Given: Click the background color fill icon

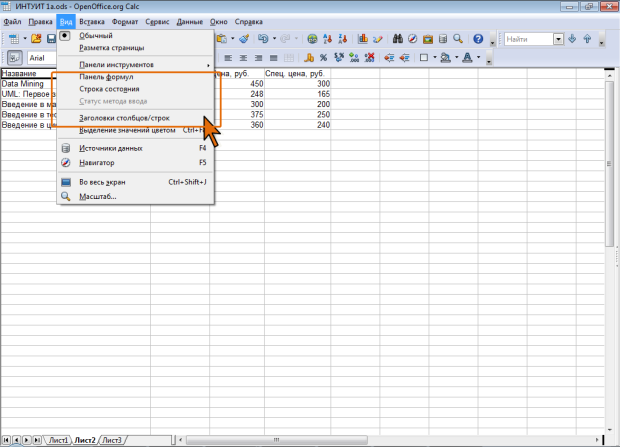Looking at the screenshot, I should (x=447, y=58).
